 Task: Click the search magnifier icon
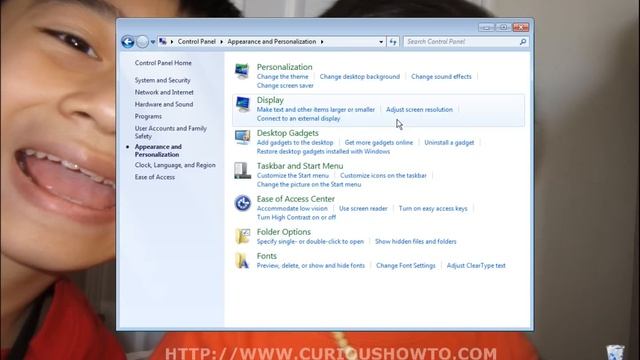[x=523, y=42]
